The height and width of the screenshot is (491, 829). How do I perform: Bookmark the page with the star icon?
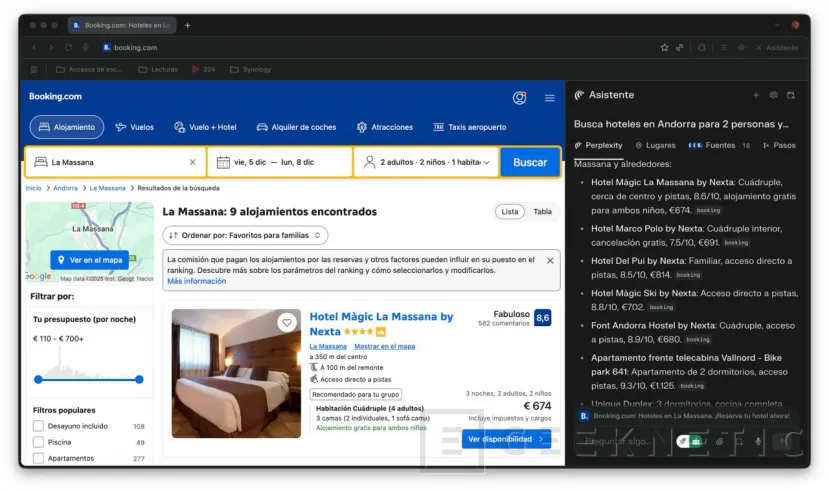664,48
